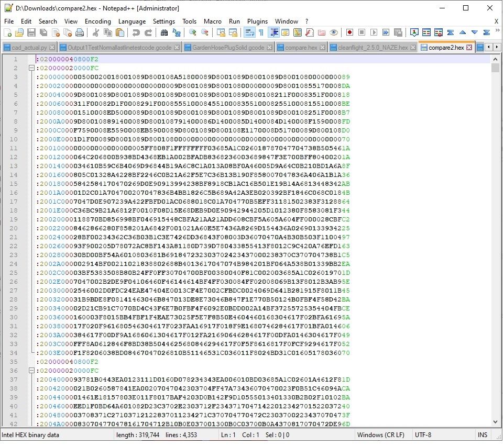Save the current file via floppy icon
Screen dimensions: 504x446
click(31, 32)
